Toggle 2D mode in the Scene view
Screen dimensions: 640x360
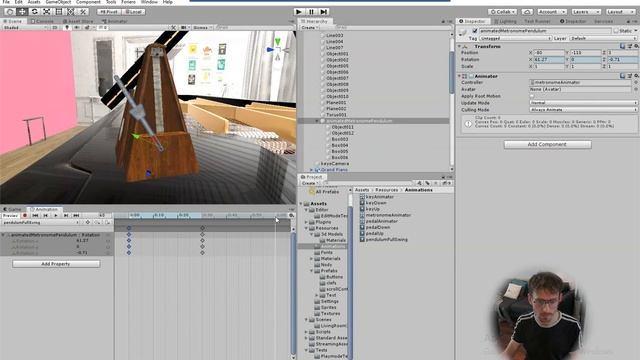click(x=55, y=28)
